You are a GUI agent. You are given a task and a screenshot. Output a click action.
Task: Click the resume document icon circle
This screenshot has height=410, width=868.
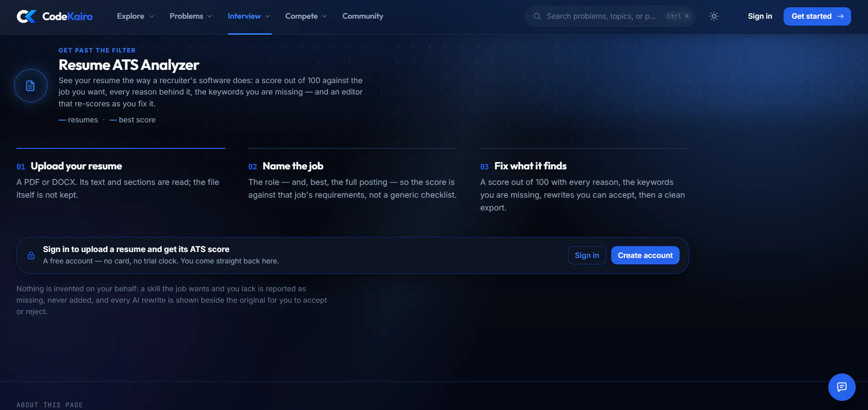31,85
